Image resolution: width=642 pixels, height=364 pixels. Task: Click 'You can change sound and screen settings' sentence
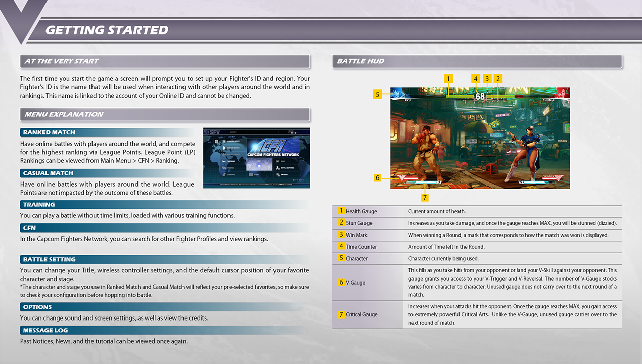pyautogui.click(x=114, y=318)
